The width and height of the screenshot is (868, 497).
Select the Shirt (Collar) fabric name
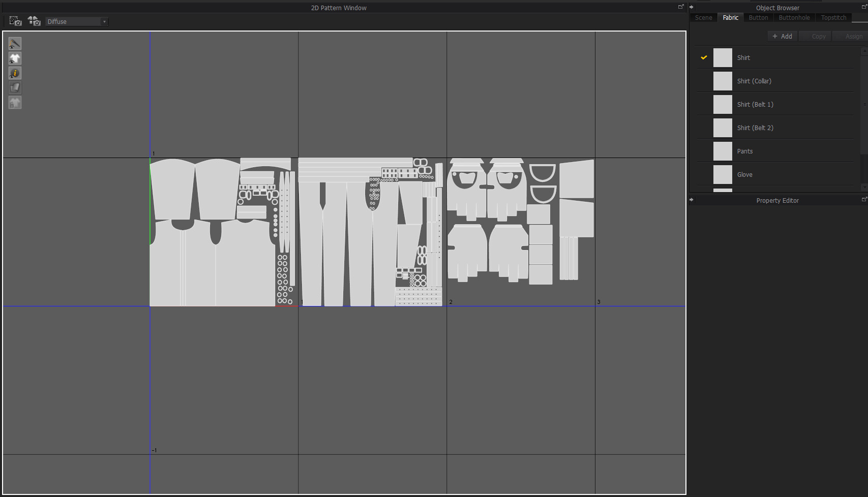pos(754,81)
